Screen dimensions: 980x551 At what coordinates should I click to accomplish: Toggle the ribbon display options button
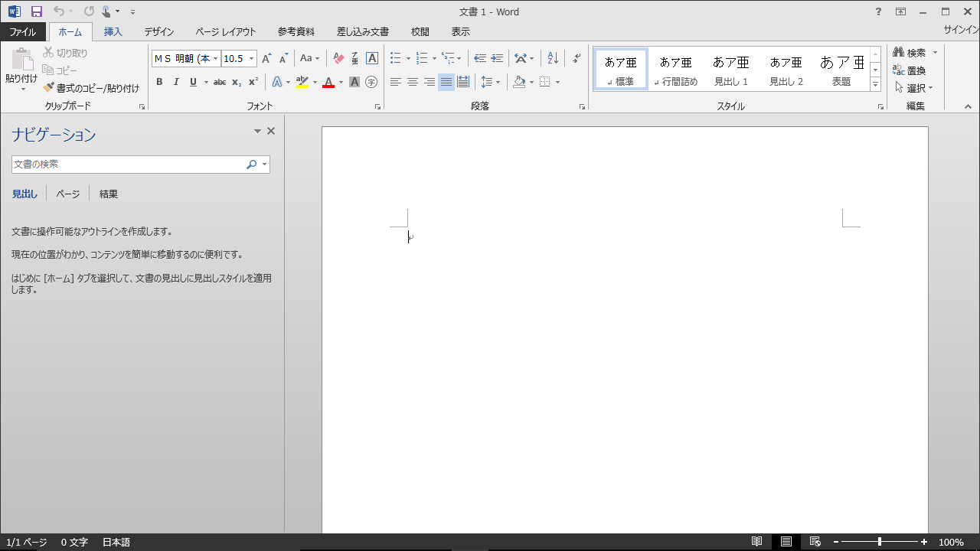click(x=901, y=11)
